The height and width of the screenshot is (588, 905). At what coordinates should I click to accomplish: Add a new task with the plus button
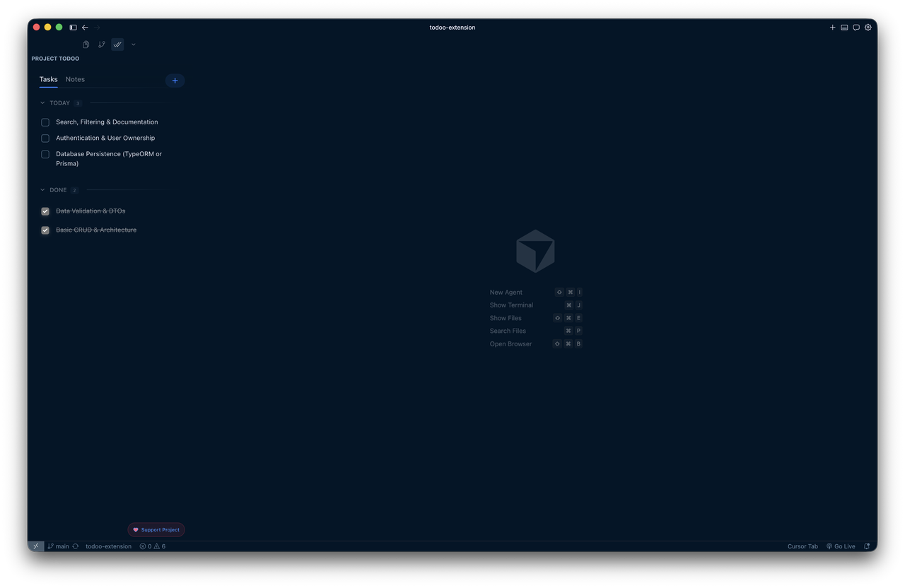[175, 81]
